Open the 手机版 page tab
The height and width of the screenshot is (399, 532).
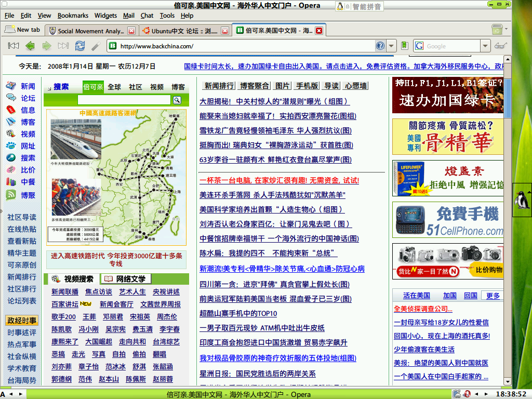click(x=307, y=86)
